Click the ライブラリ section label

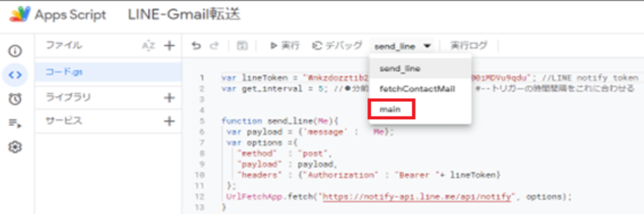point(68,98)
